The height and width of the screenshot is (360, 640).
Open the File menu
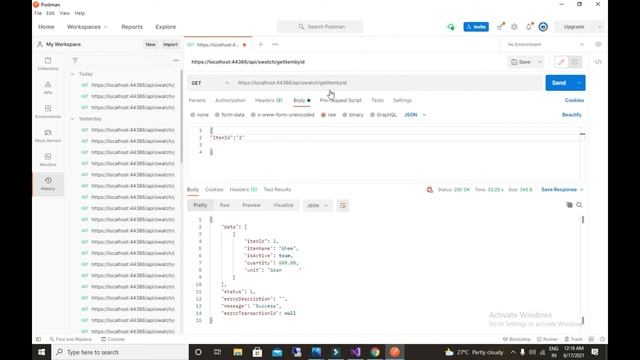pos(38,13)
